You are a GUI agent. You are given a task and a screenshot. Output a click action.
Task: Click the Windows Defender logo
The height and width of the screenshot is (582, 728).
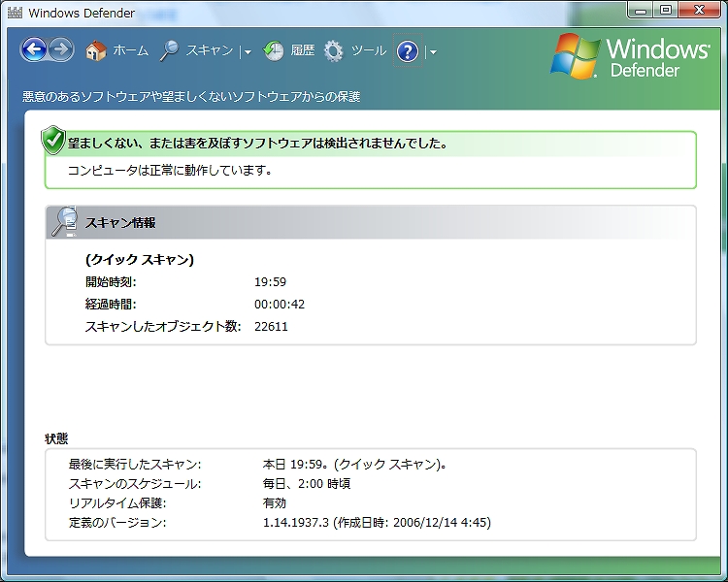tap(630, 56)
